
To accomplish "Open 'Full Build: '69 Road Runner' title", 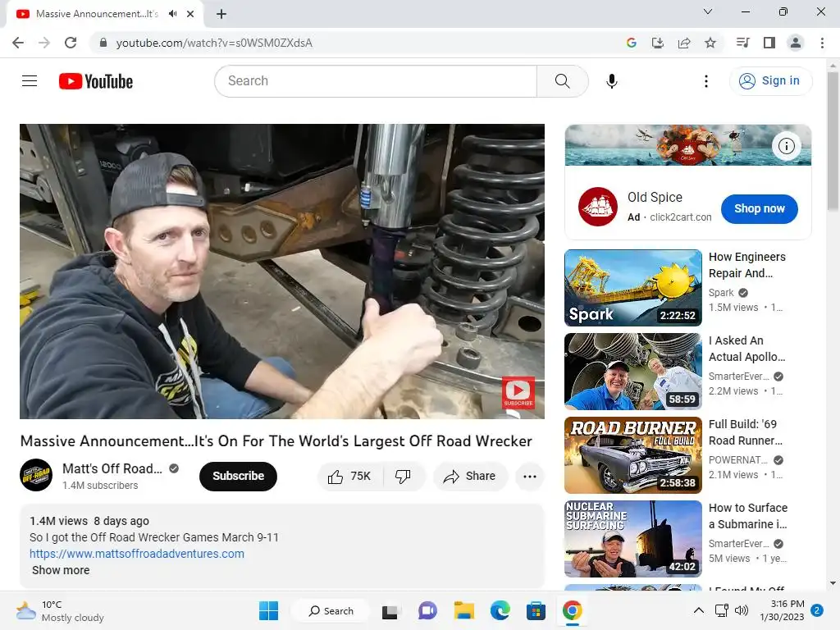I will (x=745, y=432).
